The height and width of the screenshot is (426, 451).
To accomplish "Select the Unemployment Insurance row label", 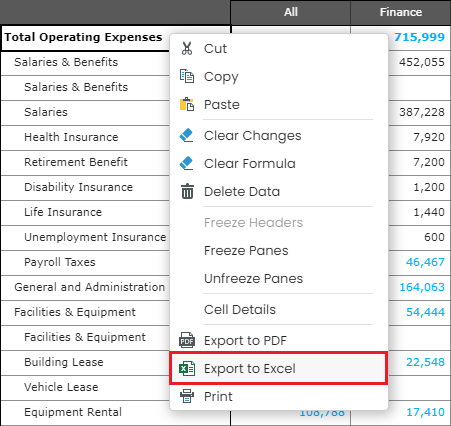I will click(95, 237).
